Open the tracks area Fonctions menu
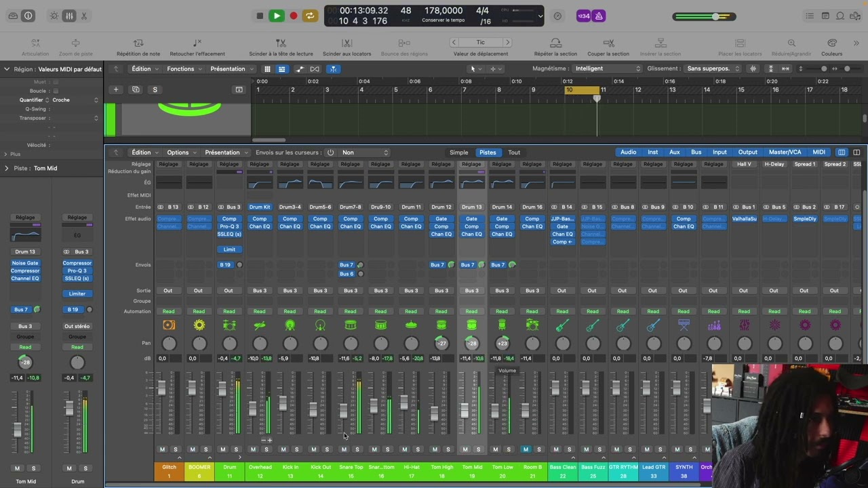Image resolution: width=868 pixels, height=488 pixels. 184,69
